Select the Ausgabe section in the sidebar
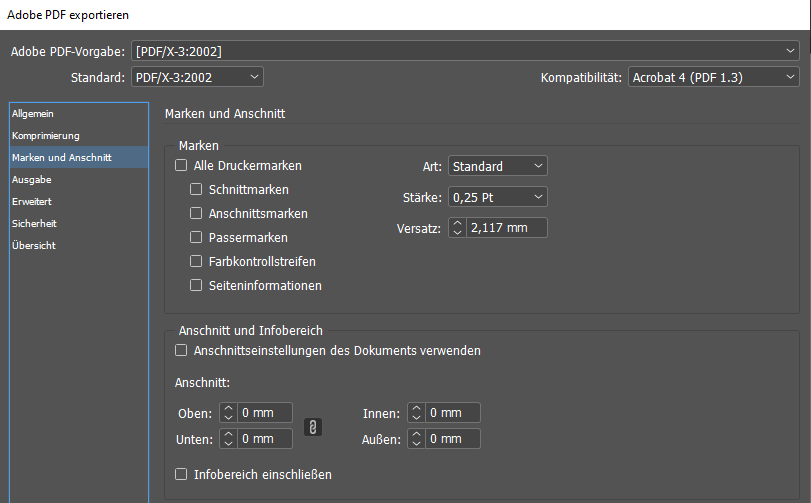This screenshot has width=811, height=503. point(32,180)
